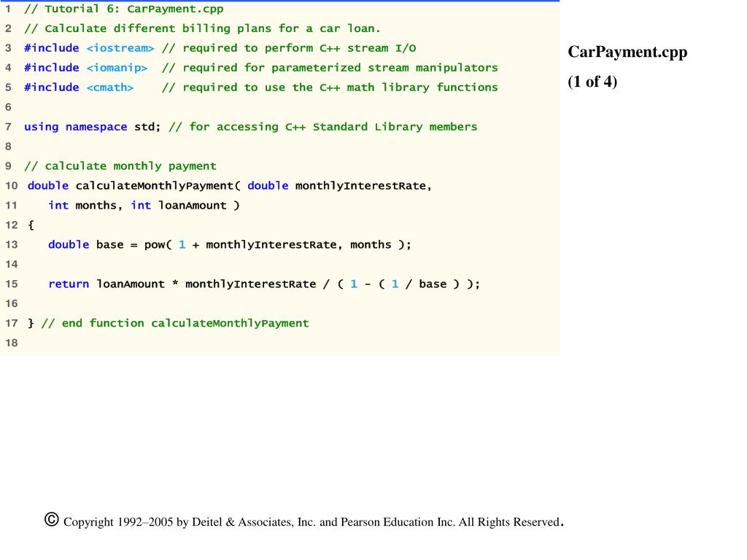Click the "loanAmount )" parameter on line 11
Image resolution: width=747 pixels, height=560 pixels.
199,206
